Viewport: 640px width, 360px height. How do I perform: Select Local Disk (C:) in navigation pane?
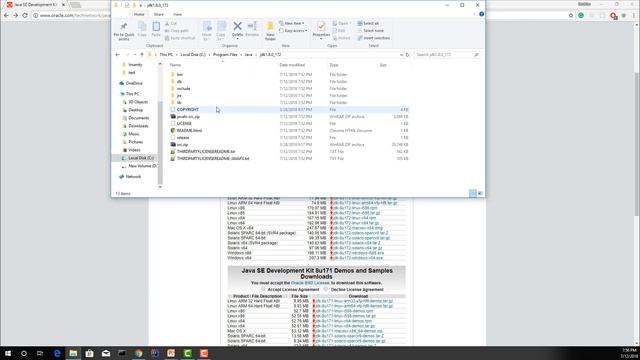tap(140, 158)
